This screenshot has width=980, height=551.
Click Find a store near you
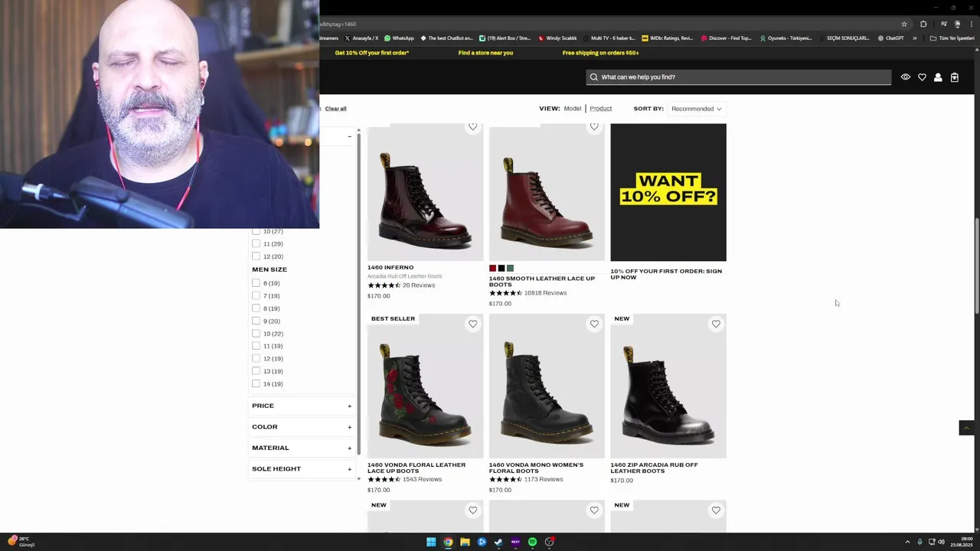485,53
